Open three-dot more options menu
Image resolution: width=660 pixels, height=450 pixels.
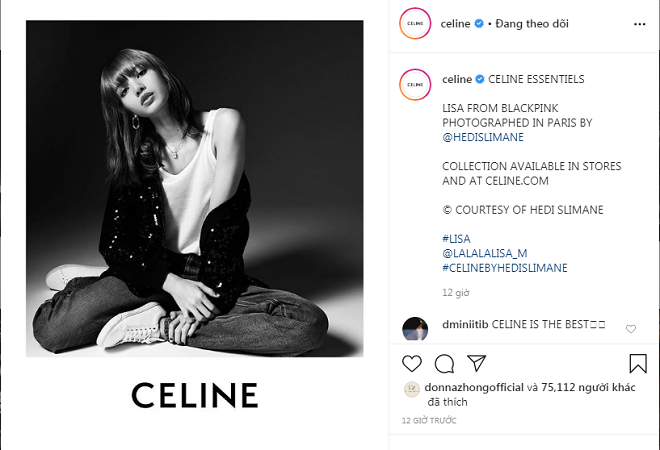639,24
